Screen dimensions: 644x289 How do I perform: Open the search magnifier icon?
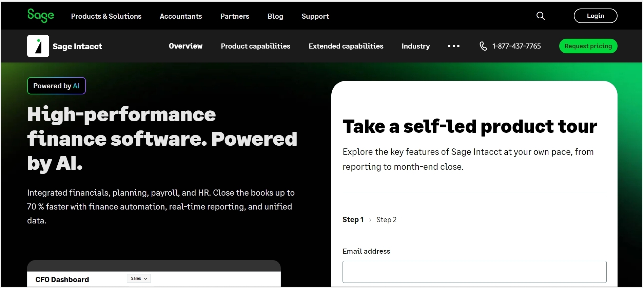[541, 16]
